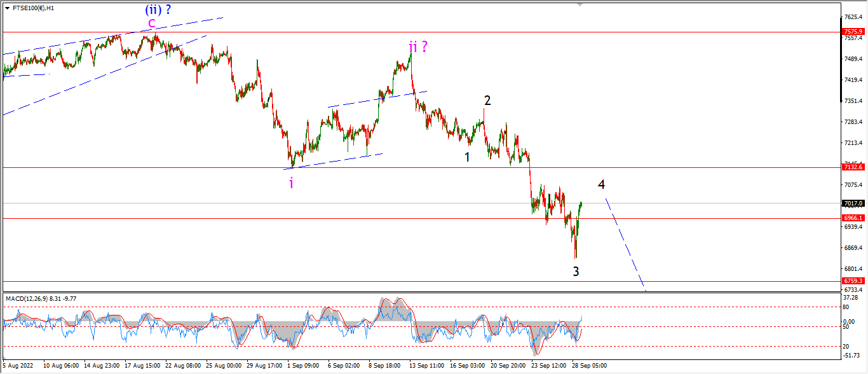Click the 6759.3 red price tag
Image resolution: width=868 pixels, height=374 pixels.
[x=853, y=280]
